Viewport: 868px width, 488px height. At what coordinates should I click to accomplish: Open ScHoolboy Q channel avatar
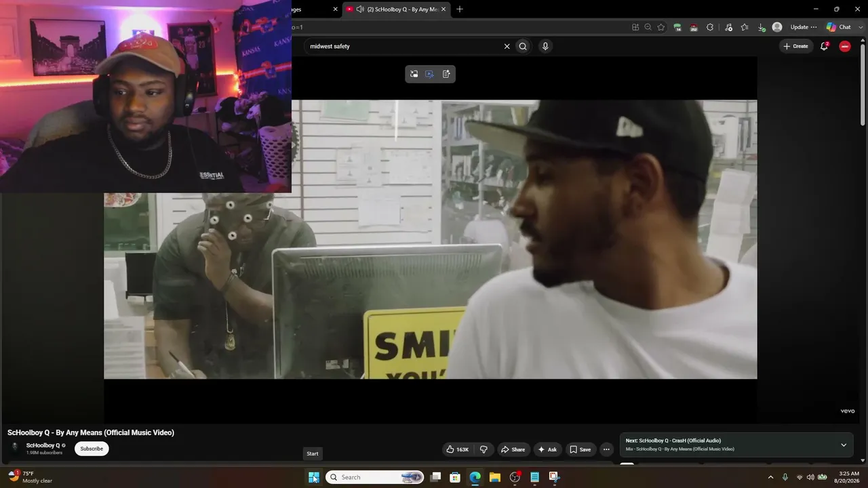[x=15, y=447]
